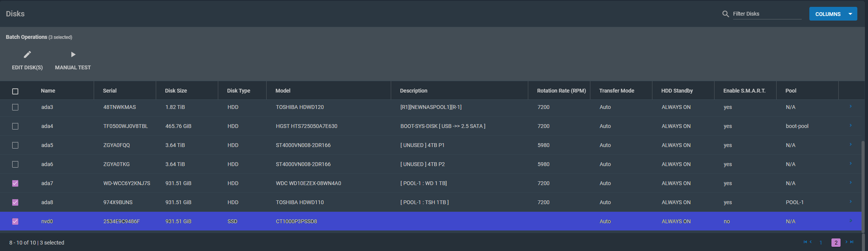Deselect the ada8 disk checkbox
This screenshot has width=868, height=251.
point(15,203)
